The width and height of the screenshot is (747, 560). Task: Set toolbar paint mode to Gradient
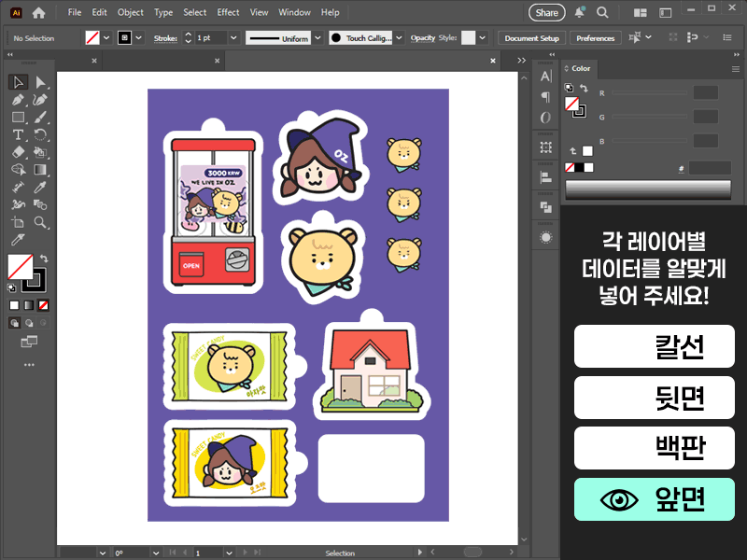point(29,305)
